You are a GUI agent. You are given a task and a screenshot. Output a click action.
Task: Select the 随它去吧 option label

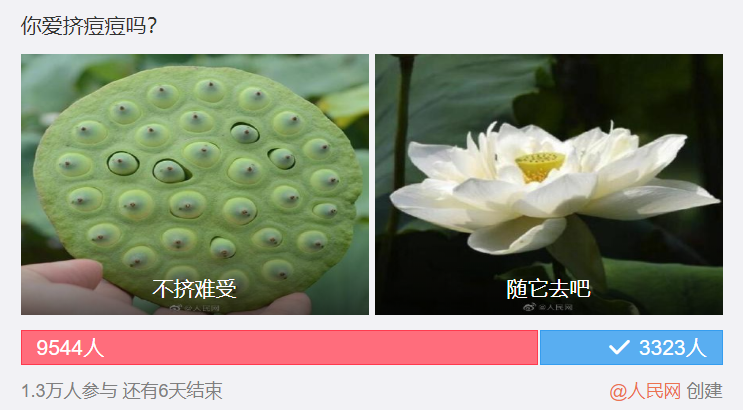548,289
